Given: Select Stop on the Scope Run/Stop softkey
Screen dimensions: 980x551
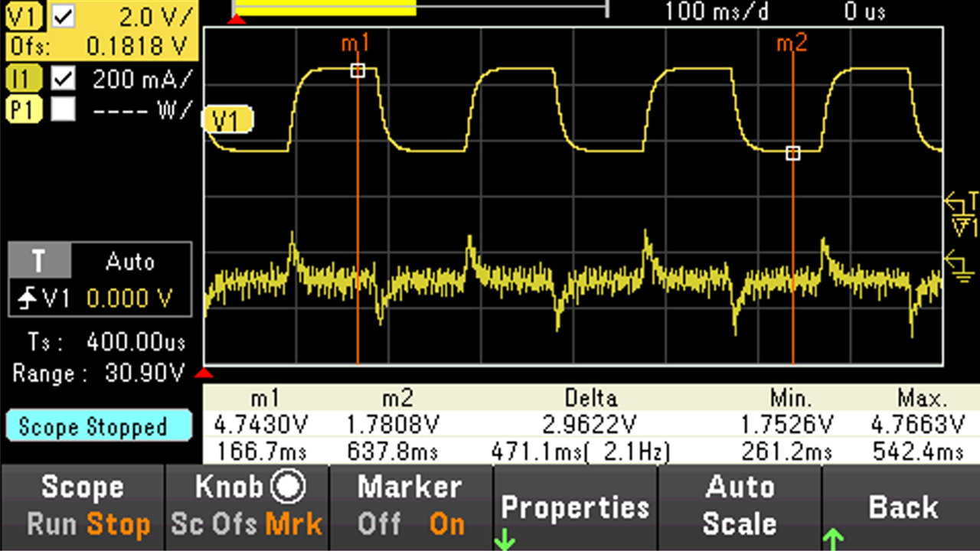Looking at the screenshot, I should (117, 523).
